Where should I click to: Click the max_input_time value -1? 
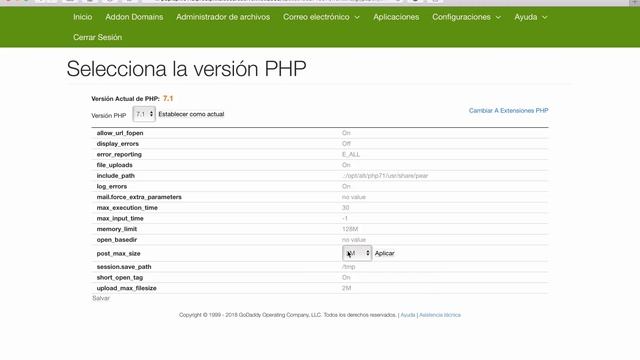click(345, 218)
